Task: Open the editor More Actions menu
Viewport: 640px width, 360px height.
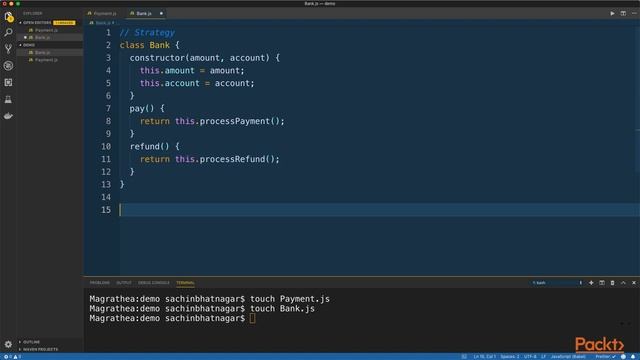Action: click(x=634, y=13)
